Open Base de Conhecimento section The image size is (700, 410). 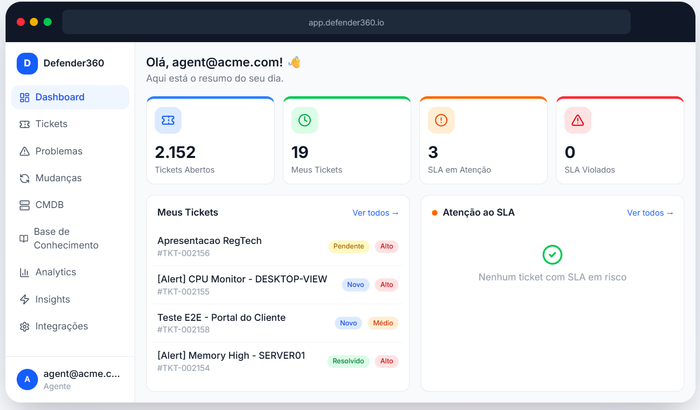(x=65, y=238)
